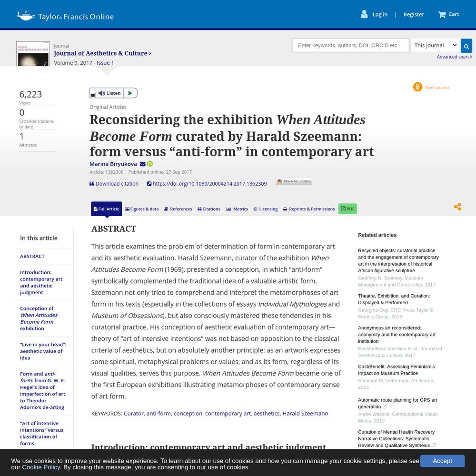Click the keyword search input field

tap(351, 46)
